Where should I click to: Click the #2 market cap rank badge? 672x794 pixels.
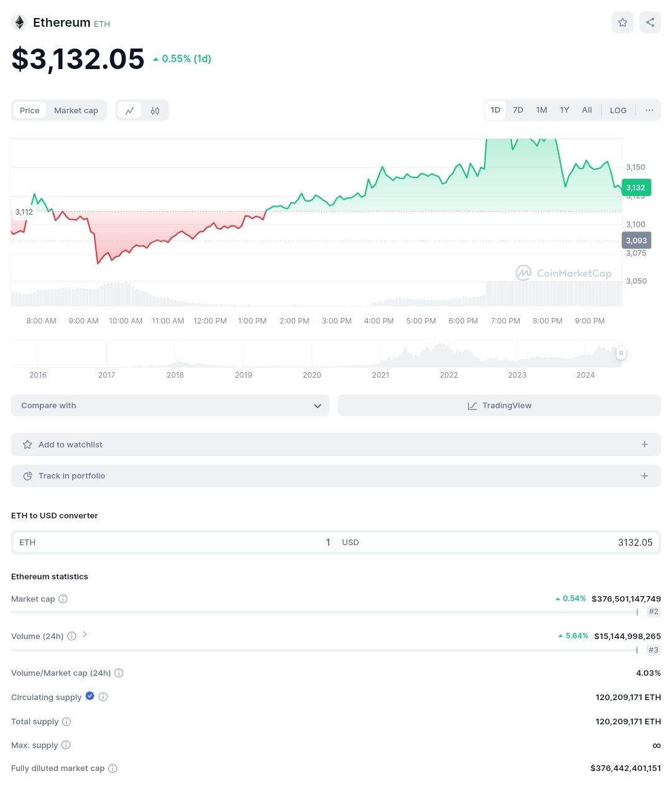653,612
